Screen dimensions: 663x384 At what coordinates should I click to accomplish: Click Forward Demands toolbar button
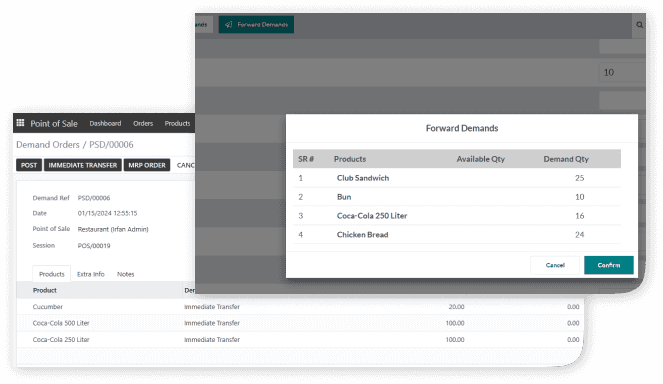[256, 25]
